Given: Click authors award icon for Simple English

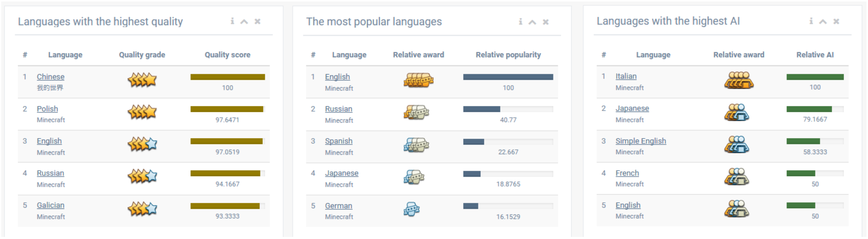Looking at the screenshot, I should click(736, 145).
